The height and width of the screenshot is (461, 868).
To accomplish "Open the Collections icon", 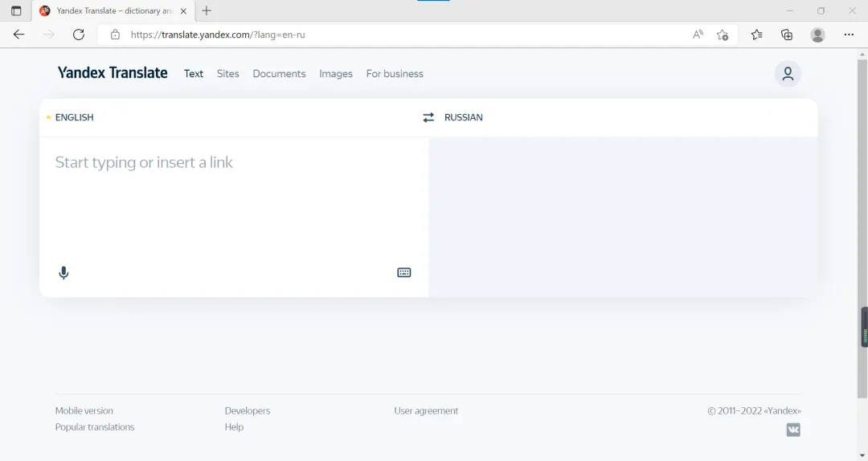I will 787,35.
